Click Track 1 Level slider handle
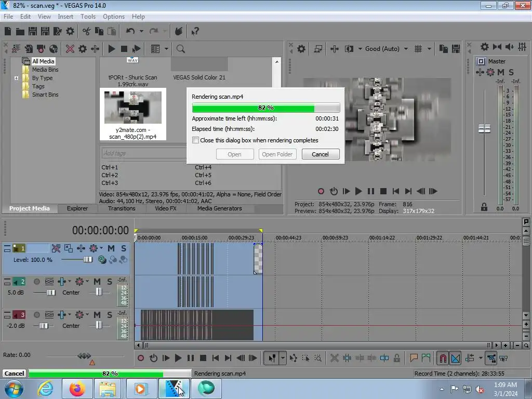532x399 pixels. pyautogui.click(x=87, y=260)
